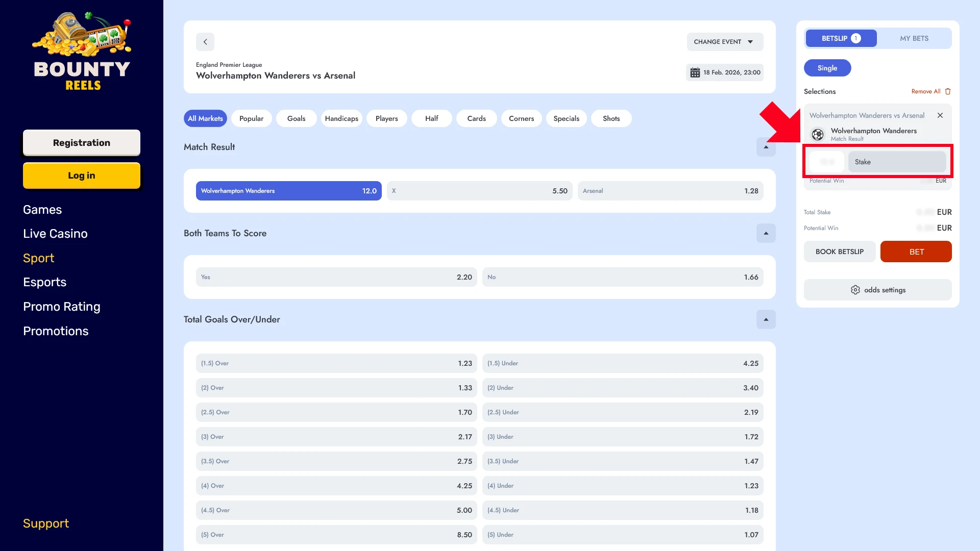Open the Change Event dropdown
This screenshot has height=551, width=980.
pyautogui.click(x=724, y=42)
